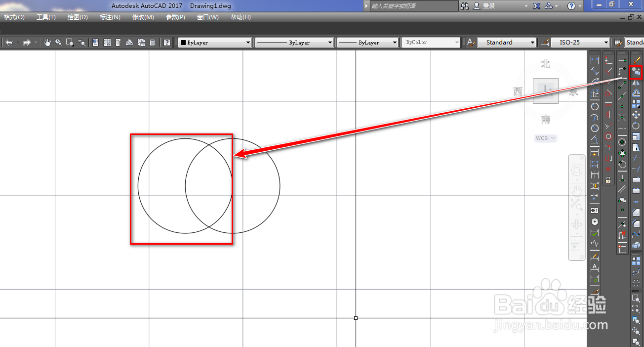
Task: Click ViewCube 南 compass label
Action: [x=546, y=119]
